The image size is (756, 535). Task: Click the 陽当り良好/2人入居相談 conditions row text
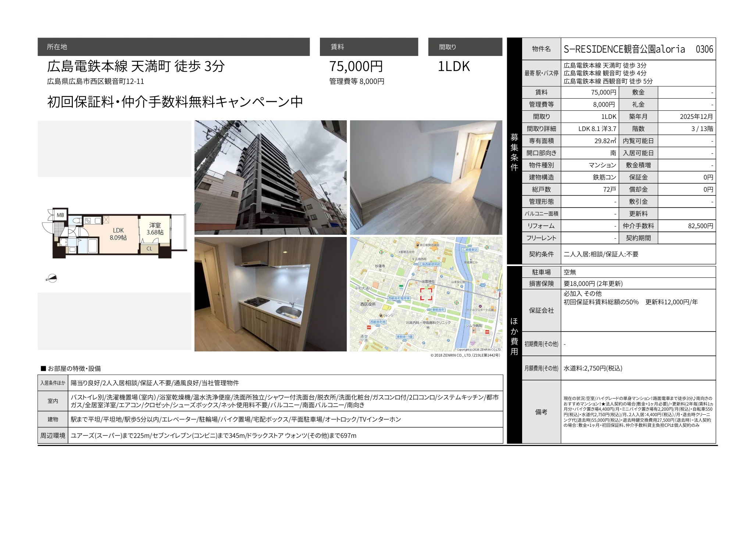coord(154,383)
